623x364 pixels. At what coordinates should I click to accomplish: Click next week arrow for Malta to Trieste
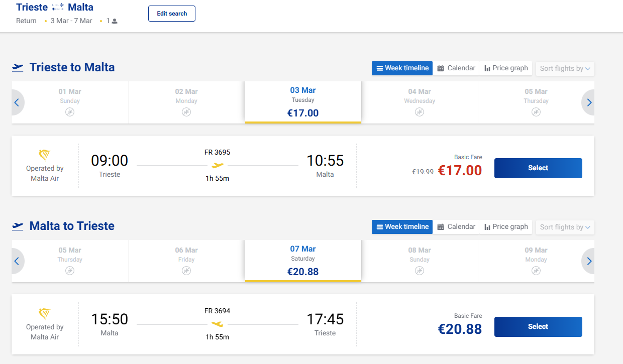click(589, 261)
